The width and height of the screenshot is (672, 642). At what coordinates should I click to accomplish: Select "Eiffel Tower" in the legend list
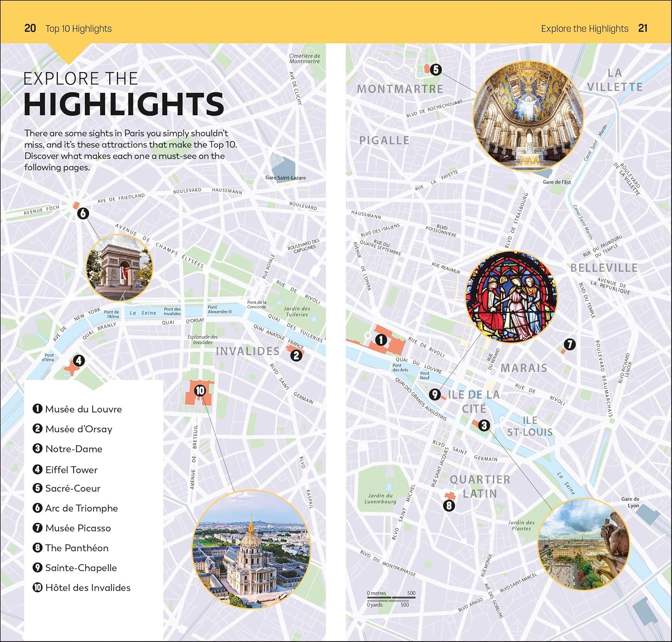click(x=71, y=470)
